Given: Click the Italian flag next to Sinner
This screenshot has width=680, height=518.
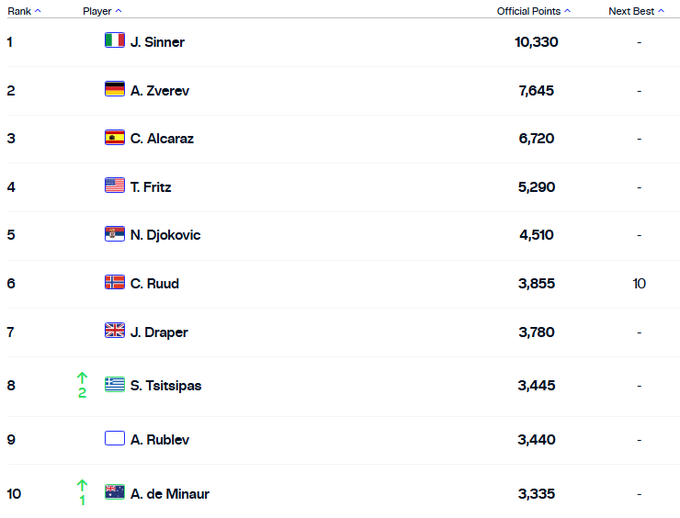Looking at the screenshot, I should coord(115,41).
